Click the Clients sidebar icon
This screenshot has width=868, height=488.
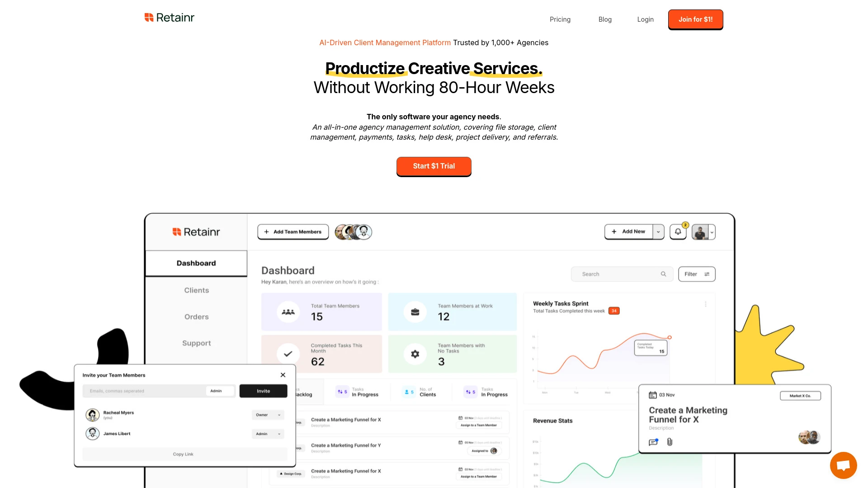point(197,290)
